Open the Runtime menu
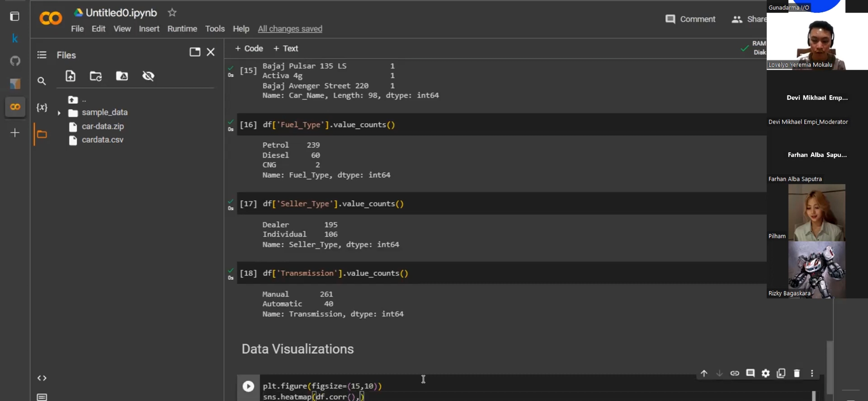Screen dimensions: 868x401 pyautogui.click(x=182, y=29)
